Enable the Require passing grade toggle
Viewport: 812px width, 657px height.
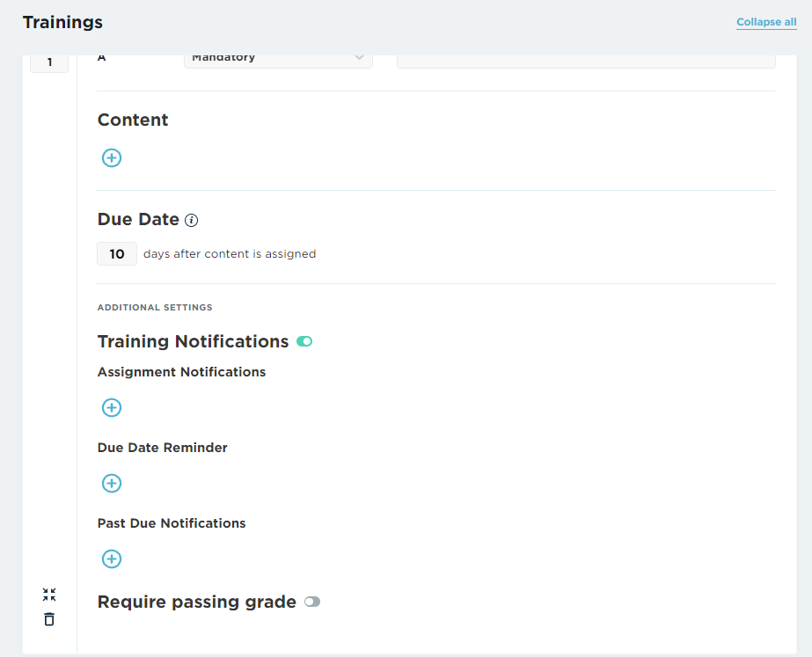[x=312, y=602]
